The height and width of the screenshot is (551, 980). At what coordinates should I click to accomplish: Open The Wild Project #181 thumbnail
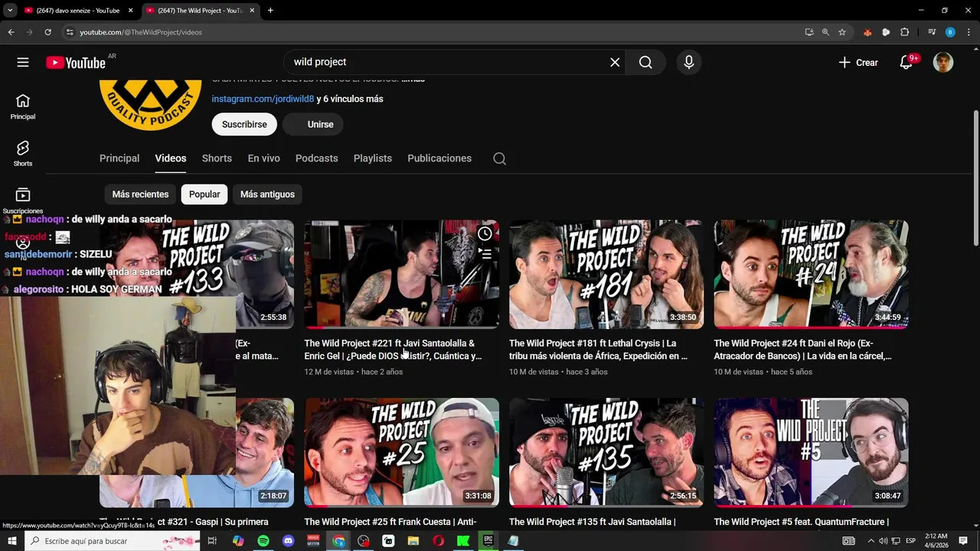click(606, 275)
